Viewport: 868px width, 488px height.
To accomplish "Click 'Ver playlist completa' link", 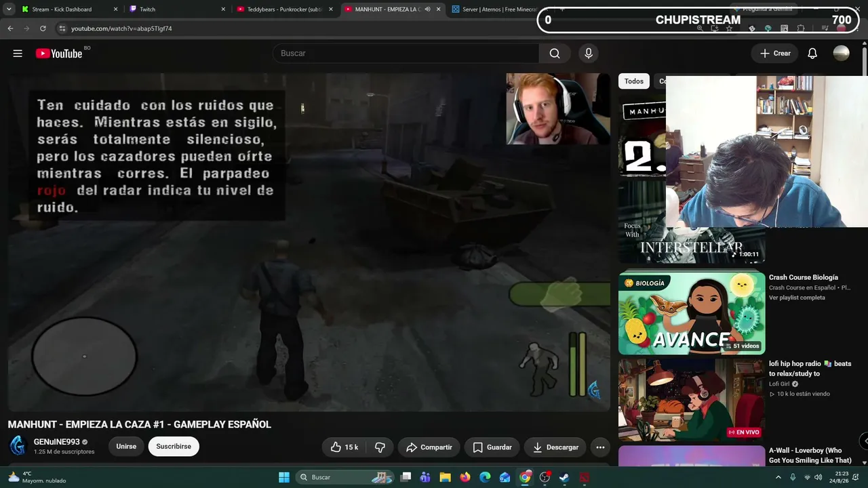I will point(797,298).
